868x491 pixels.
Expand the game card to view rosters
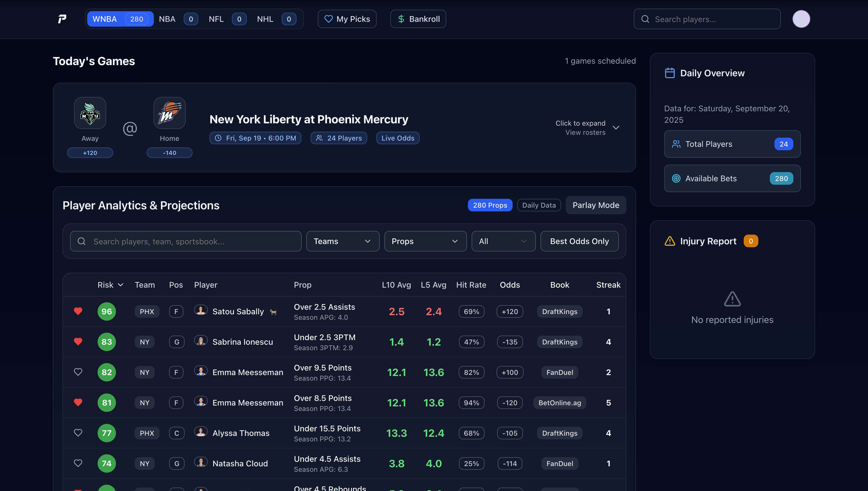[x=616, y=127]
